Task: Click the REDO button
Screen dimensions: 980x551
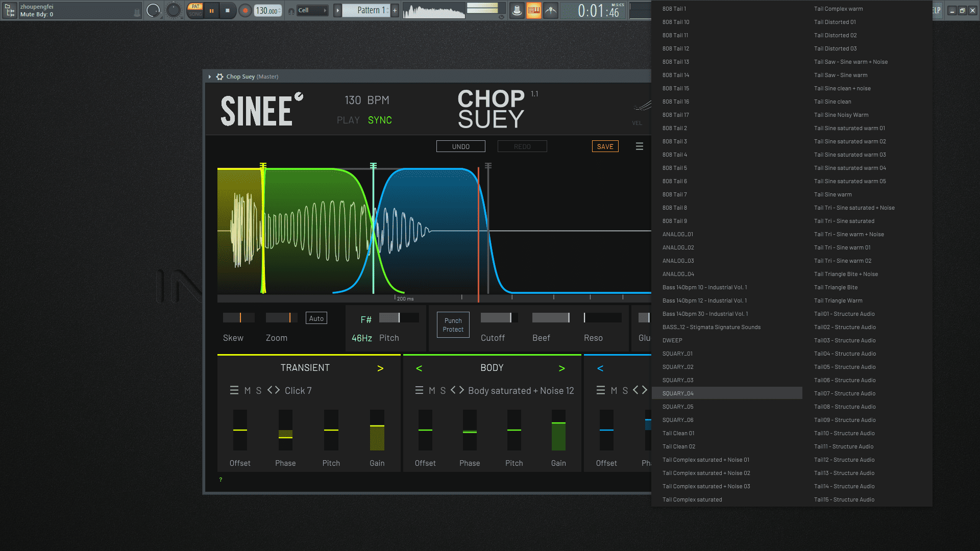Action: click(522, 146)
